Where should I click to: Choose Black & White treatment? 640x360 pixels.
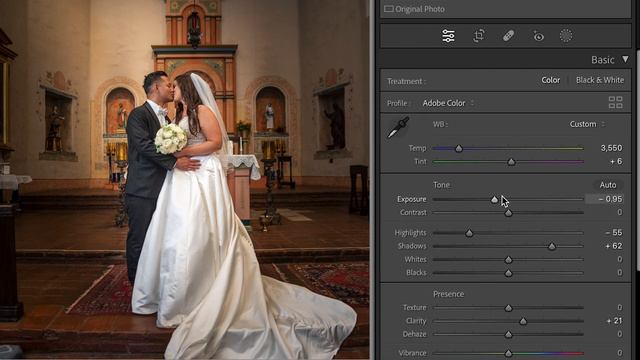(x=600, y=80)
